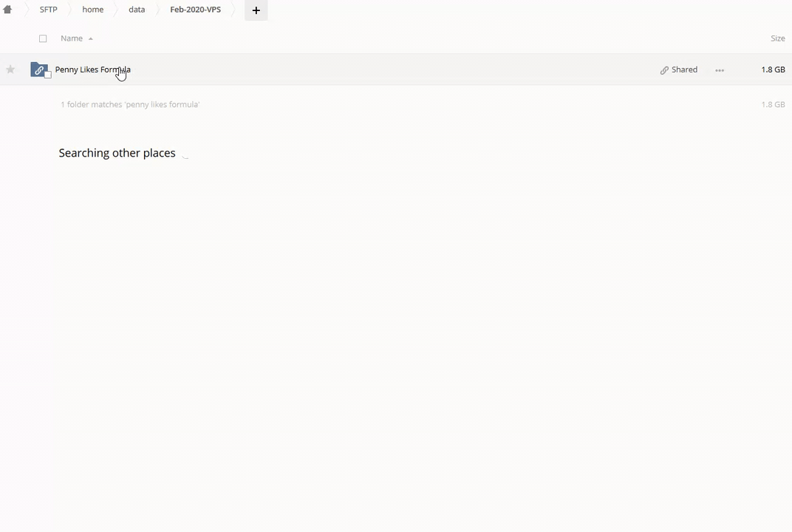This screenshot has height=532, width=792.
Task: Select the Feb-2020-VPS breadcrumb
Action: click(195, 10)
